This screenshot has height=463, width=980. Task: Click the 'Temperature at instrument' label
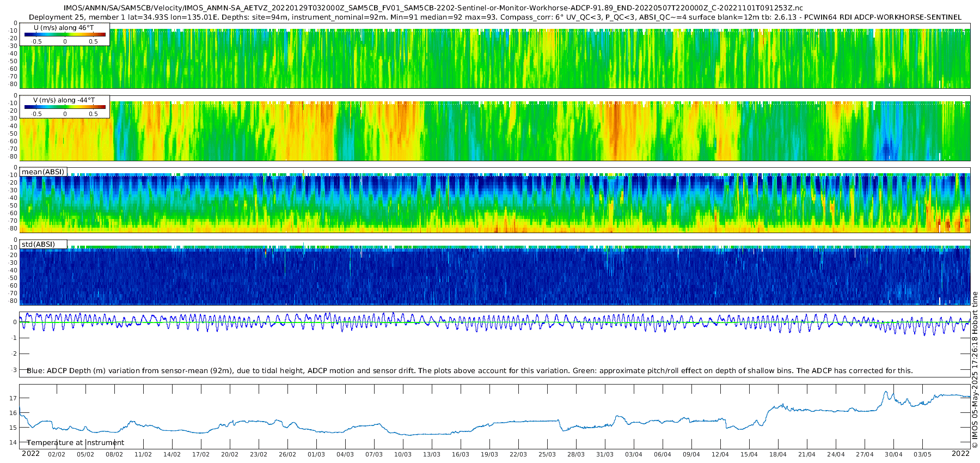[x=75, y=442]
